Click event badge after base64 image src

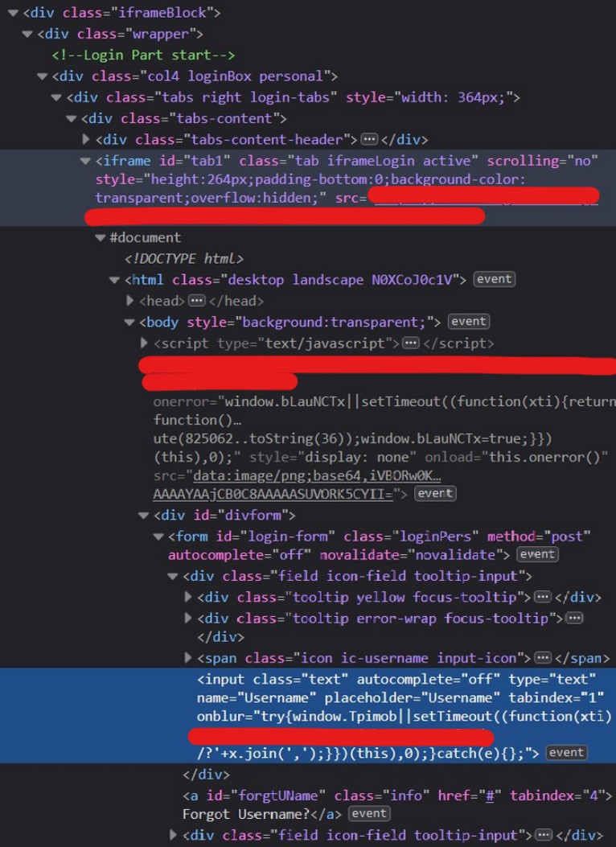[x=435, y=493]
